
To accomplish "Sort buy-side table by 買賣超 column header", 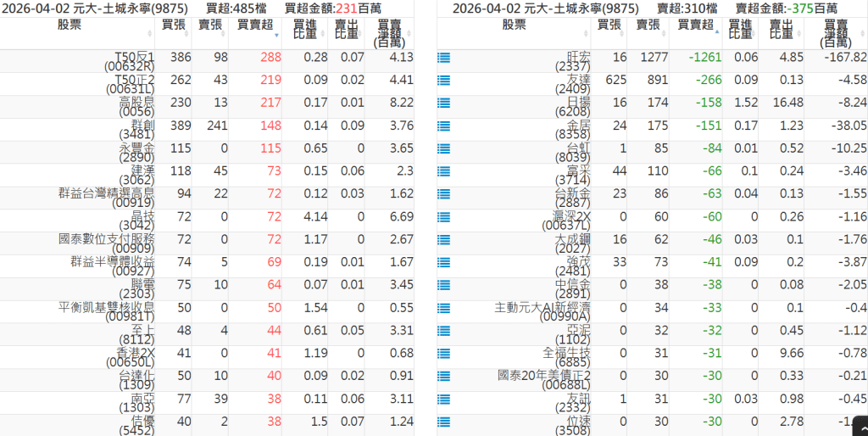I will pos(254,25).
